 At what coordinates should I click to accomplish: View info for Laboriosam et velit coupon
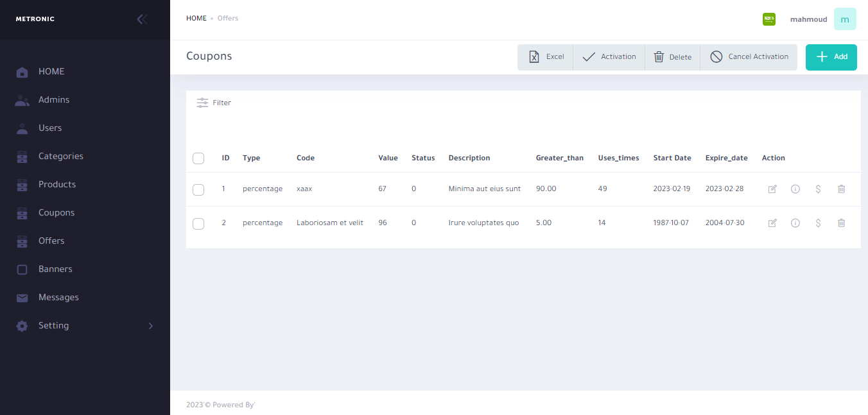[x=795, y=223]
